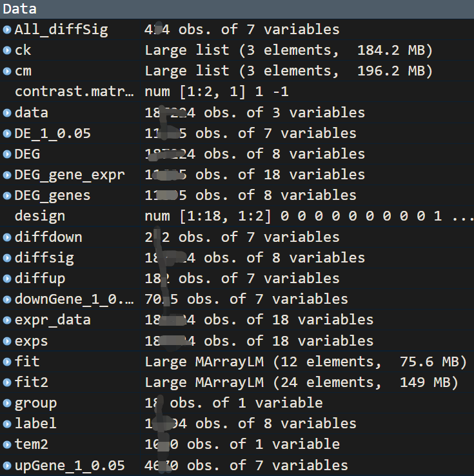Click the blue expand icon beside ck
This screenshot has height=476, width=474.
tap(7, 50)
